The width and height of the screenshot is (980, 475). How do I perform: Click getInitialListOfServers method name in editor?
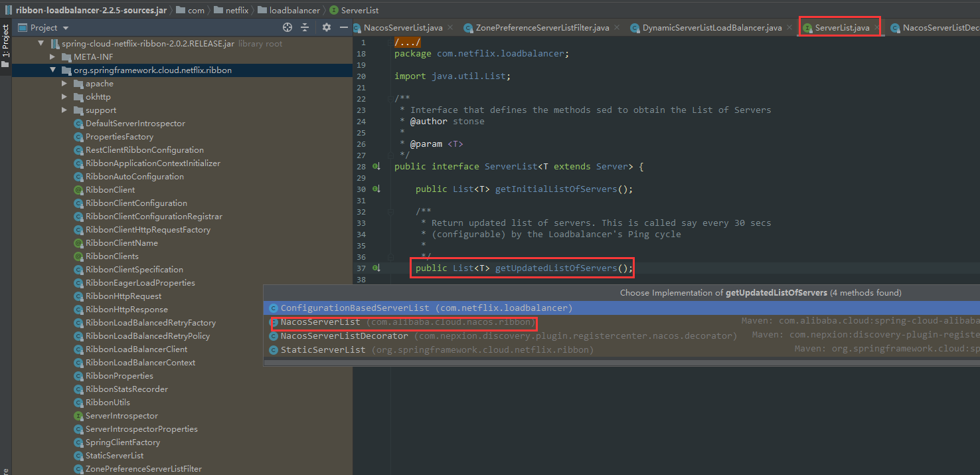[x=556, y=189]
